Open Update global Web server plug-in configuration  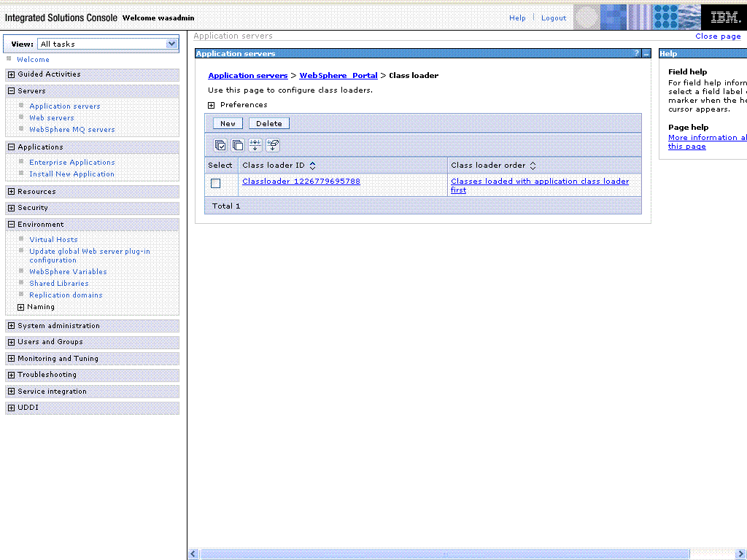tap(90, 256)
